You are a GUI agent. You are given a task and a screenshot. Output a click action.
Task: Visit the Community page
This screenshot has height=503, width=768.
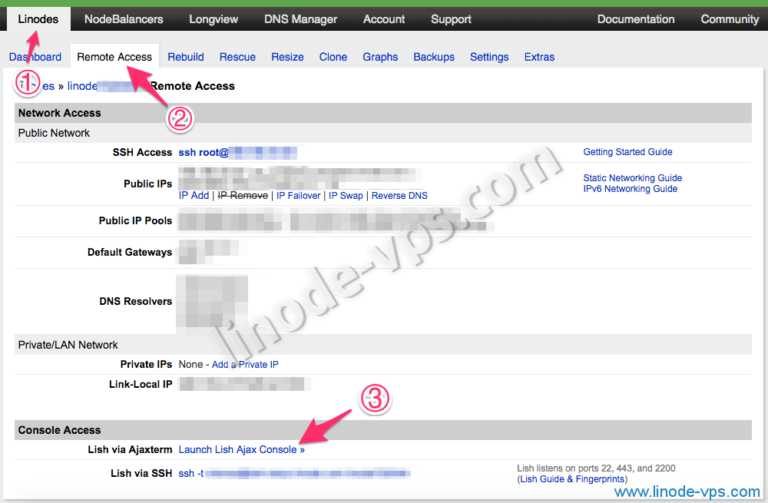coord(729,19)
